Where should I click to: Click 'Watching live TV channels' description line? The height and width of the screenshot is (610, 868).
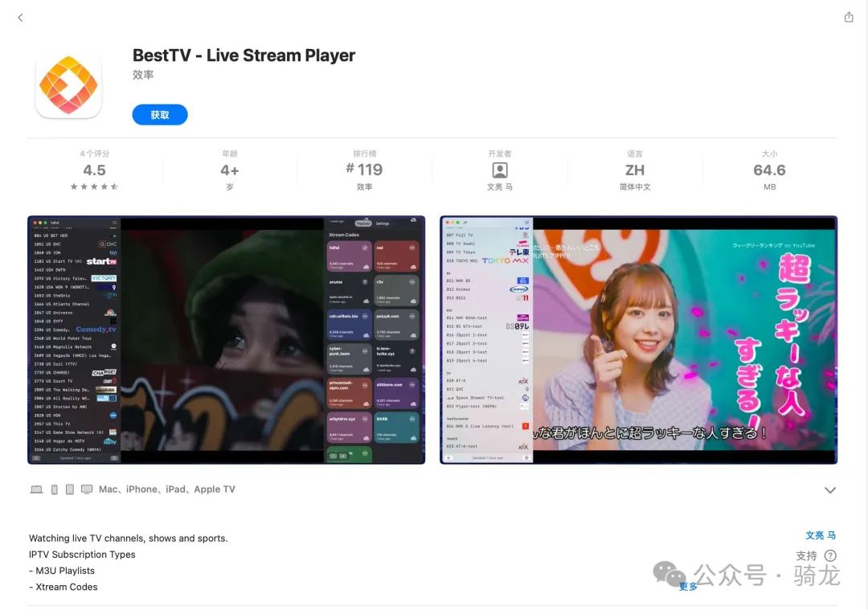click(x=128, y=538)
